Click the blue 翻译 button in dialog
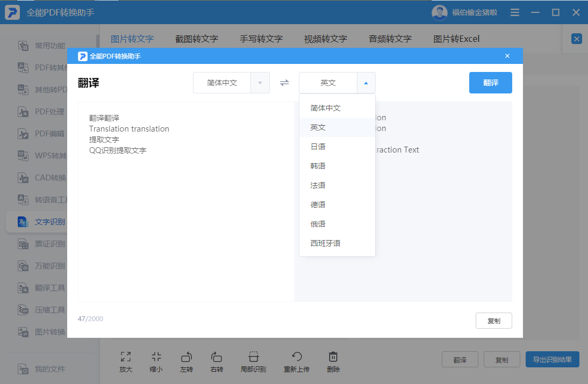 coord(491,83)
